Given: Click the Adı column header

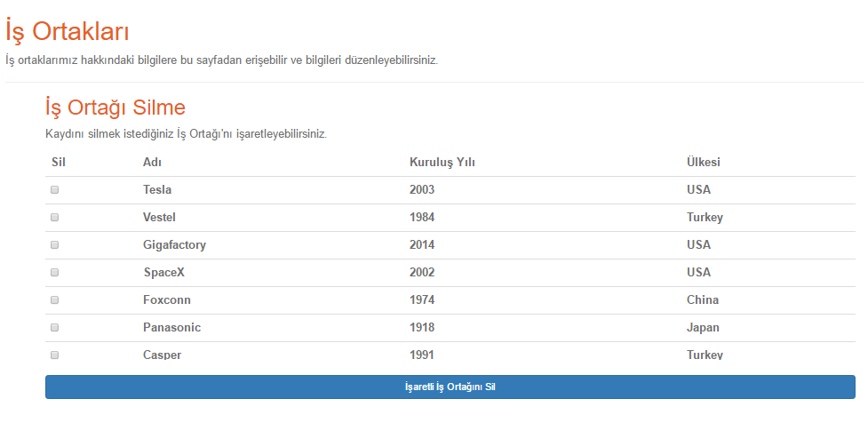Looking at the screenshot, I should coord(152,163).
